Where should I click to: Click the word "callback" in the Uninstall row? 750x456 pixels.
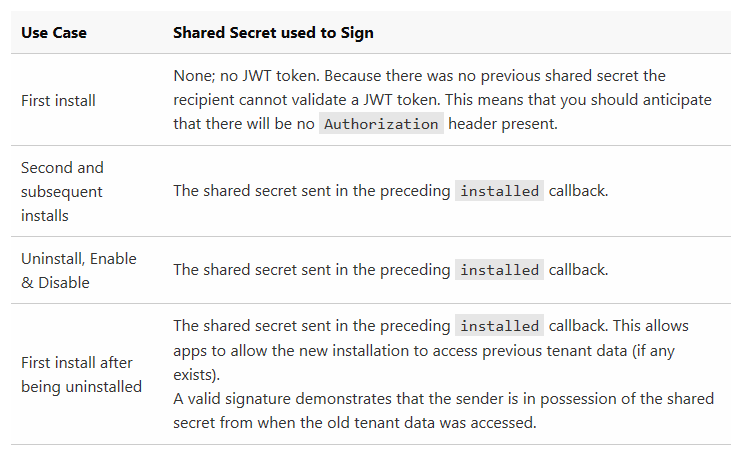578,269
